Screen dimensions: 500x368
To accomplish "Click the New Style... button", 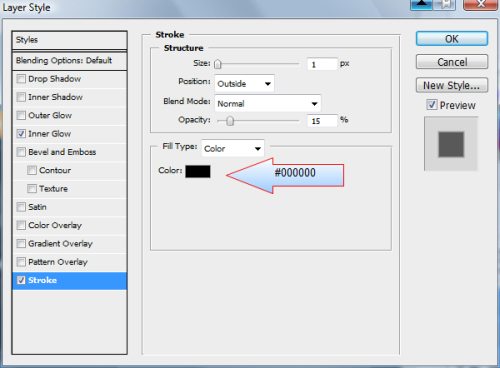I will (452, 85).
